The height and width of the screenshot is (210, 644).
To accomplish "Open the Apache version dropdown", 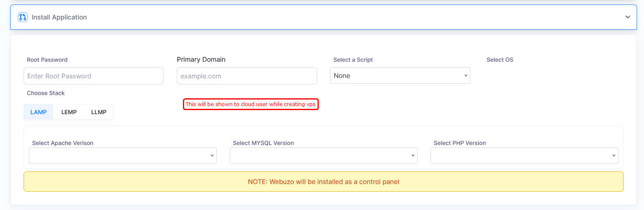I will point(122,156).
